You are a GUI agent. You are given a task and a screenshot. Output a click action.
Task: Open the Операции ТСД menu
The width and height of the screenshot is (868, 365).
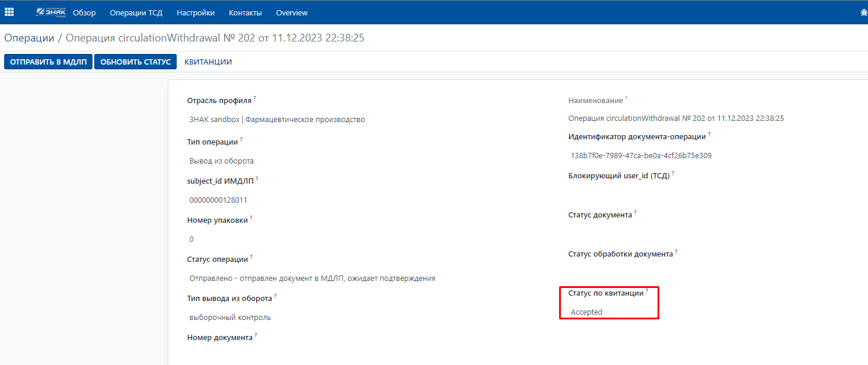click(x=136, y=12)
